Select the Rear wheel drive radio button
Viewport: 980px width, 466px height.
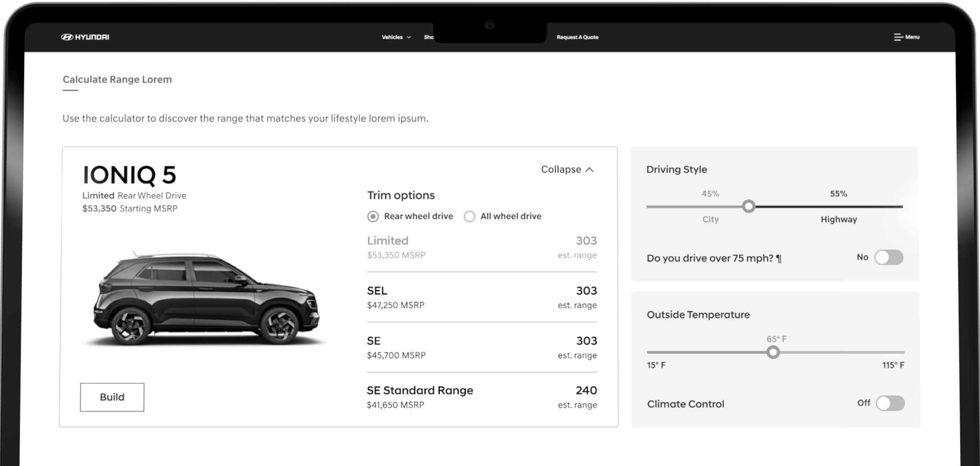point(372,216)
